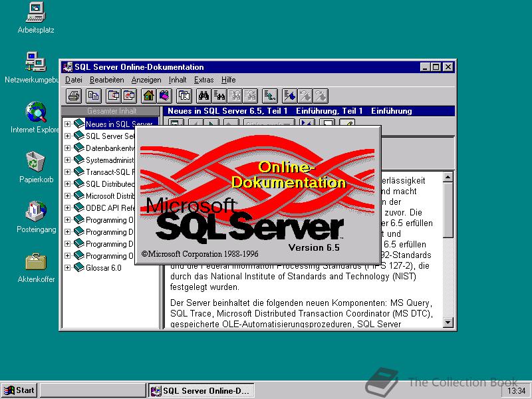Open the Datei menu
Viewport: 532px width, 399px height.
[74, 80]
